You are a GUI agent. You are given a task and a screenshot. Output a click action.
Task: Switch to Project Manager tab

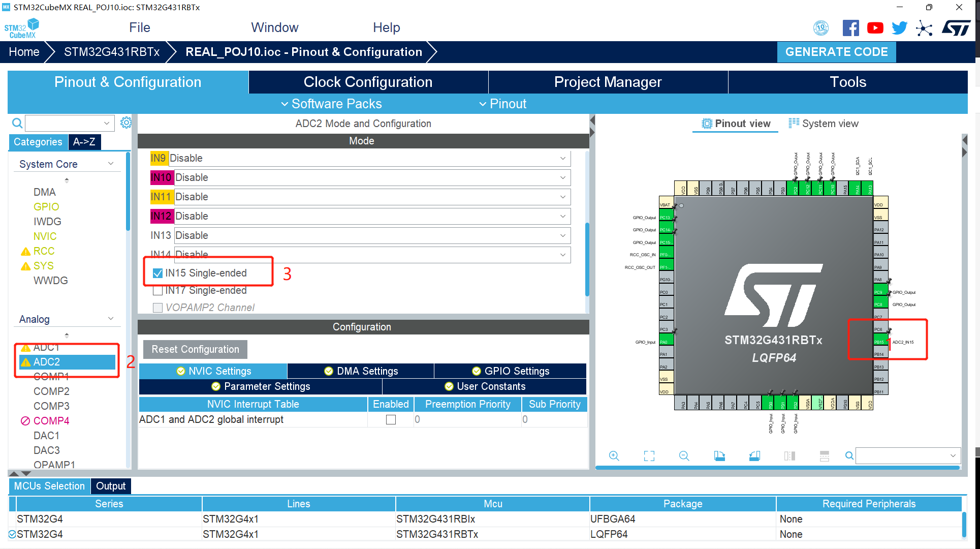click(x=608, y=82)
